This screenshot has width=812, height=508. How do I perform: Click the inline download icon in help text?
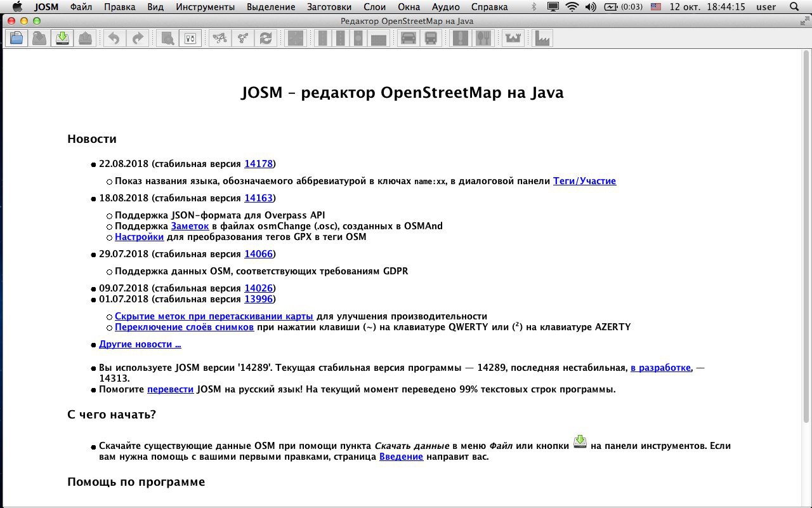point(580,443)
